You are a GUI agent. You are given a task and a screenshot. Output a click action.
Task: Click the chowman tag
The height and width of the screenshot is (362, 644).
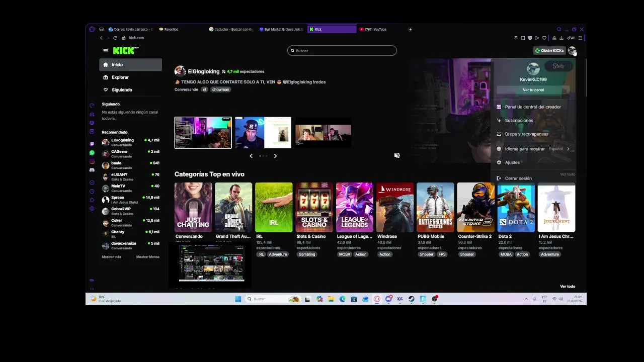click(x=220, y=89)
